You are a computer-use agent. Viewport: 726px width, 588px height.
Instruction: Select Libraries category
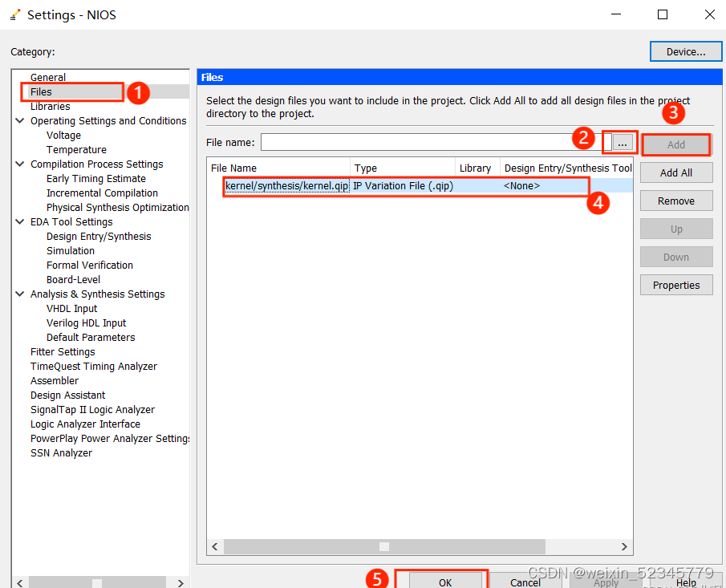tap(50, 107)
